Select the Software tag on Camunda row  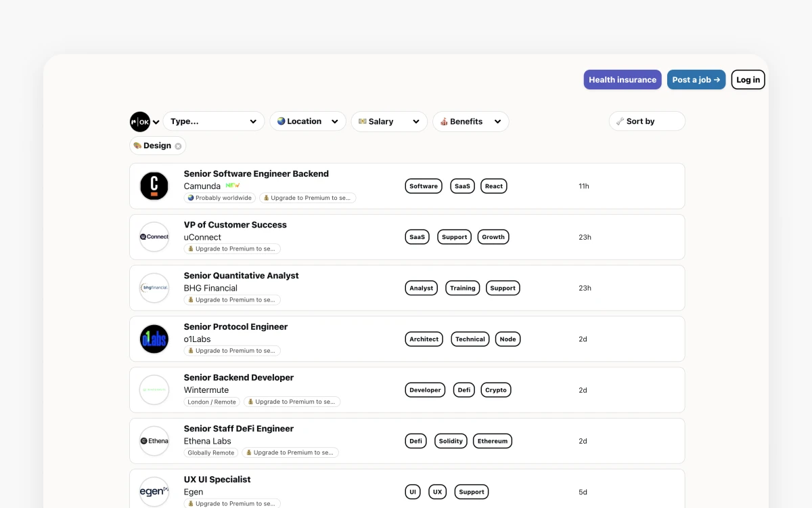(424, 186)
